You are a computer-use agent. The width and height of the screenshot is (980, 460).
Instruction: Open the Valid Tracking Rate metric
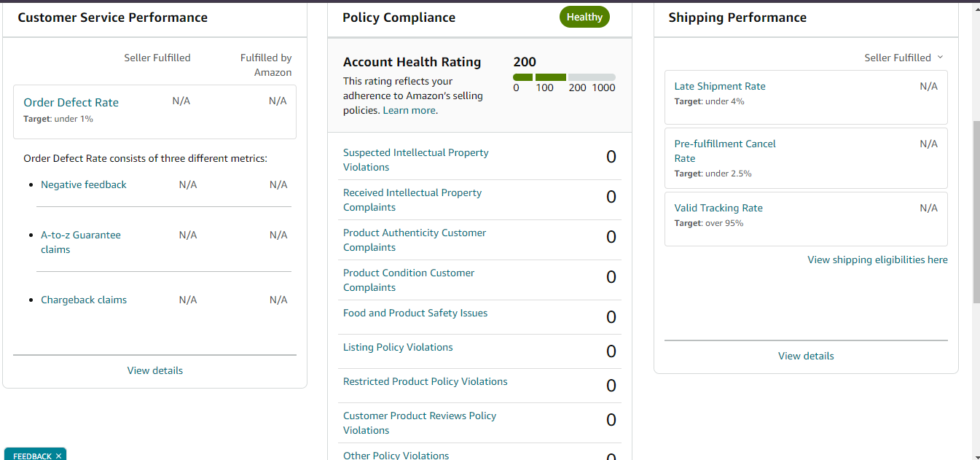(x=718, y=208)
